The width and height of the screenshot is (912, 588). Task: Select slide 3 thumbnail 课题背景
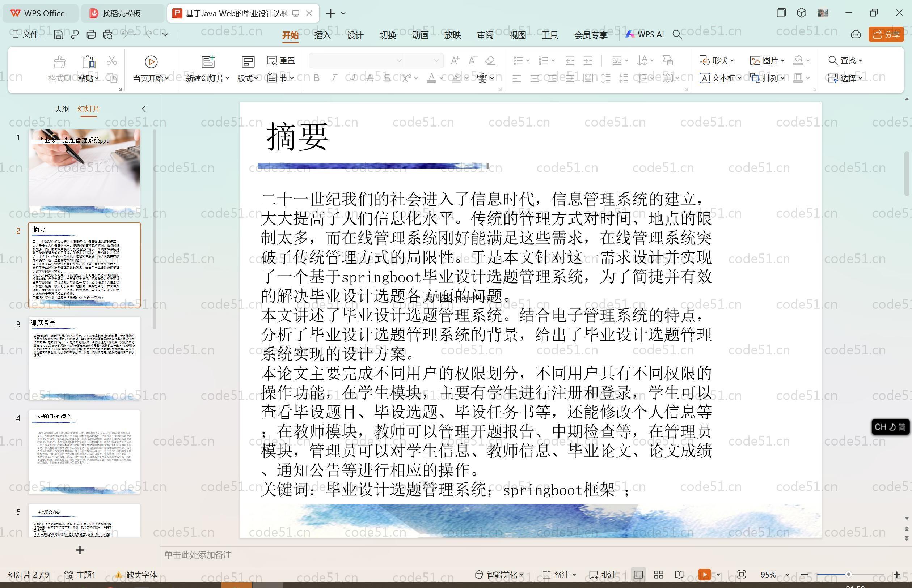(x=84, y=358)
